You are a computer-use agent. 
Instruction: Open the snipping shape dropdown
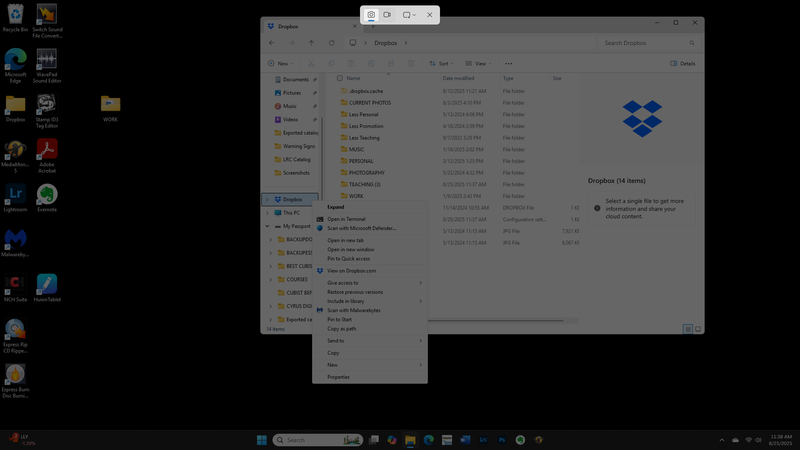409,15
